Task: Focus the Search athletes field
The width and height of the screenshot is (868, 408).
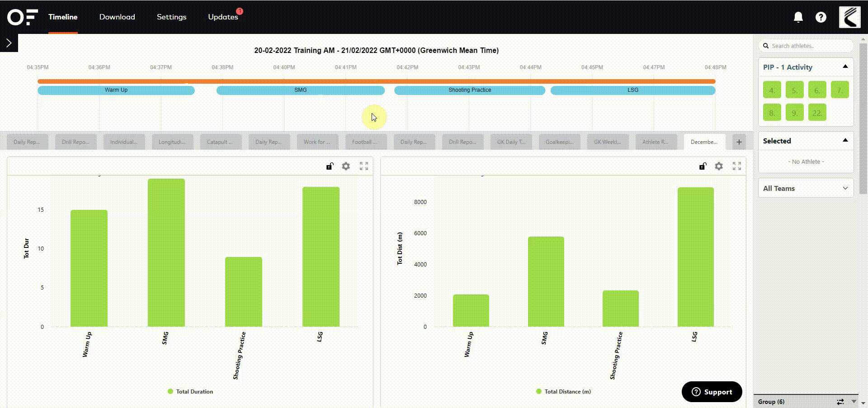Action: pos(806,46)
